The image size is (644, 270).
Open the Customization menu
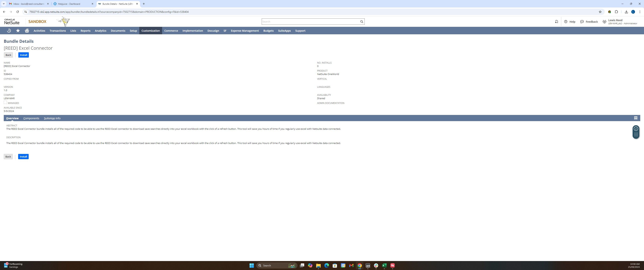point(151,31)
